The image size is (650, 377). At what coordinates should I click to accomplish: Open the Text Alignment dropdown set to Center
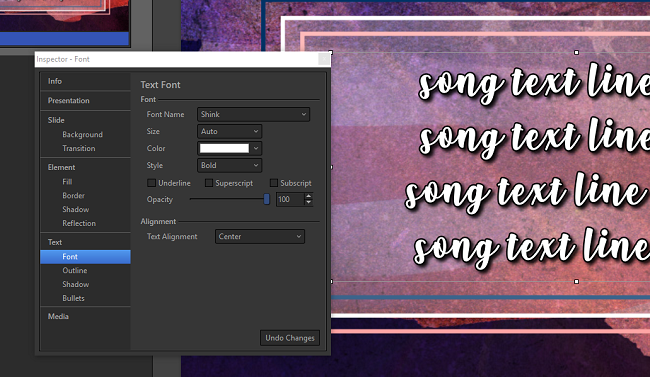pyautogui.click(x=260, y=236)
